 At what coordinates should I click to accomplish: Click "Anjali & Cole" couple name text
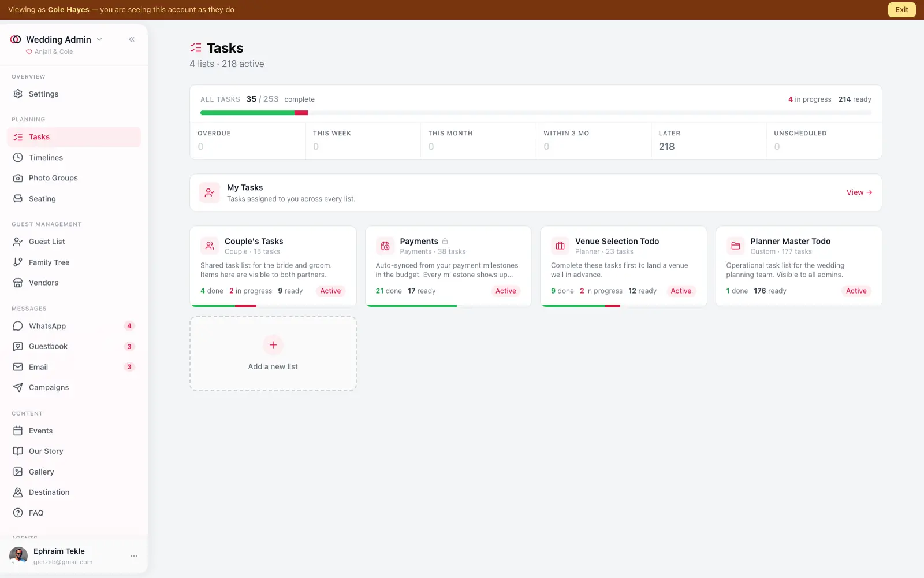coord(54,51)
